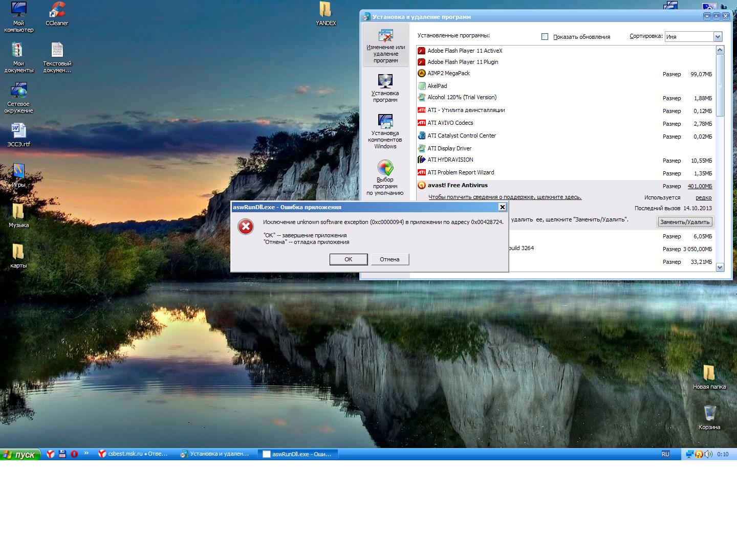Open avast support information link
This screenshot has height=560, width=737.
[505, 197]
